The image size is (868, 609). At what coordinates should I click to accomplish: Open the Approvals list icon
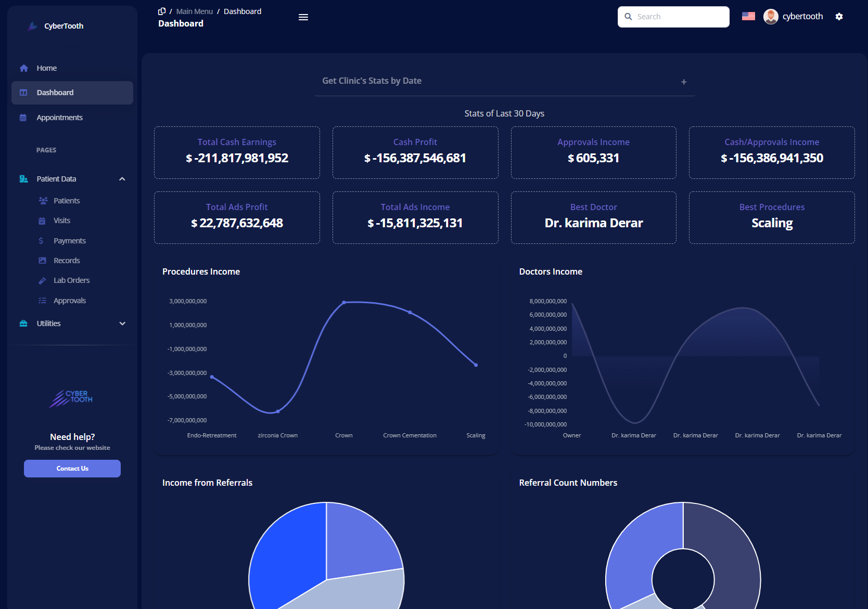point(42,300)
